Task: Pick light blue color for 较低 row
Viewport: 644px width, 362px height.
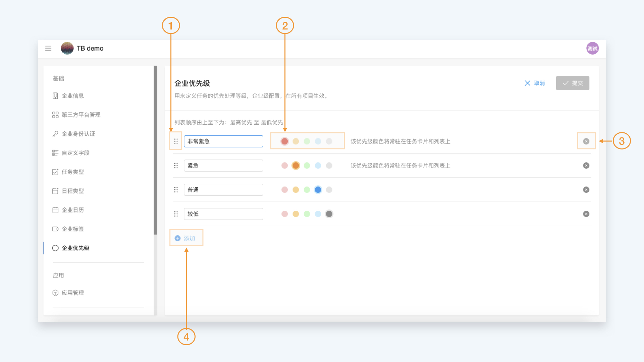Action: tap(318, 214)
